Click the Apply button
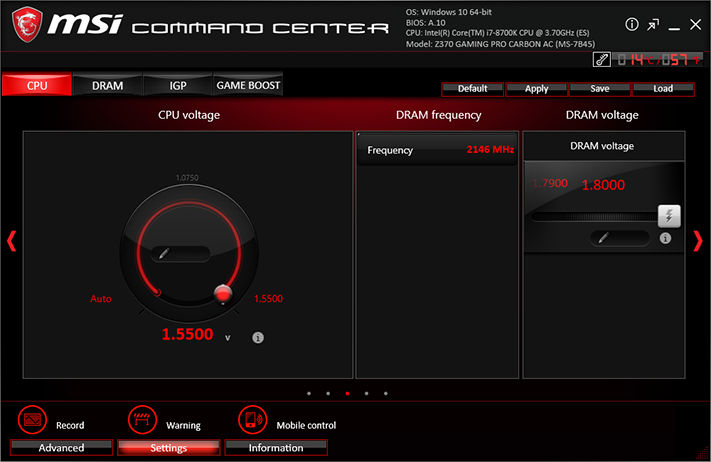 click(x=536, y=89)
